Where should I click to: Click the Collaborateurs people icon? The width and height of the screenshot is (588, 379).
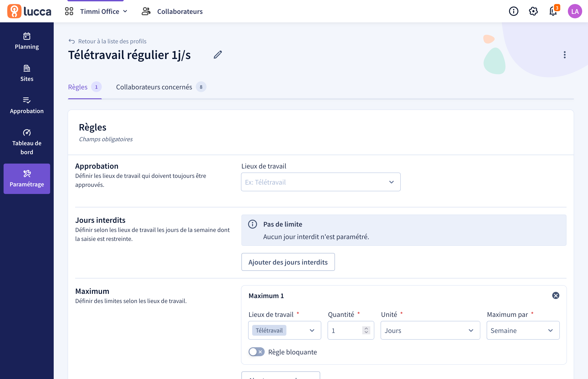coord(146,11)
